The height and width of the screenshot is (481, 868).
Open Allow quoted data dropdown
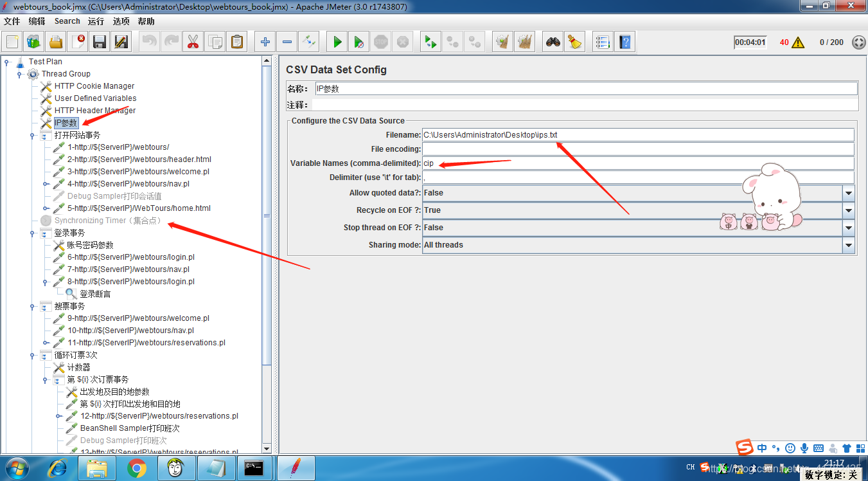click(x=849, y=193)
